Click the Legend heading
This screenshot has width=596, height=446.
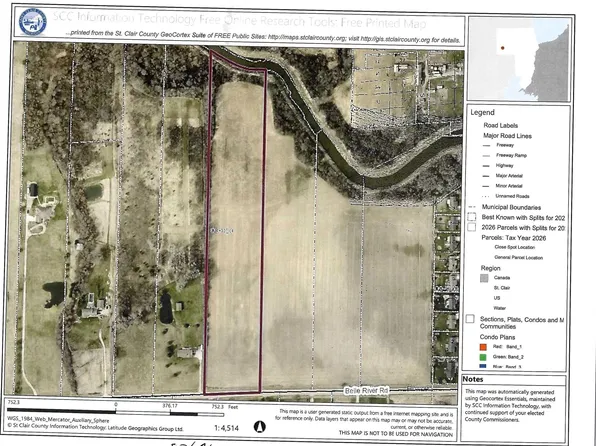pyautogui.click(x=482, y=113)
